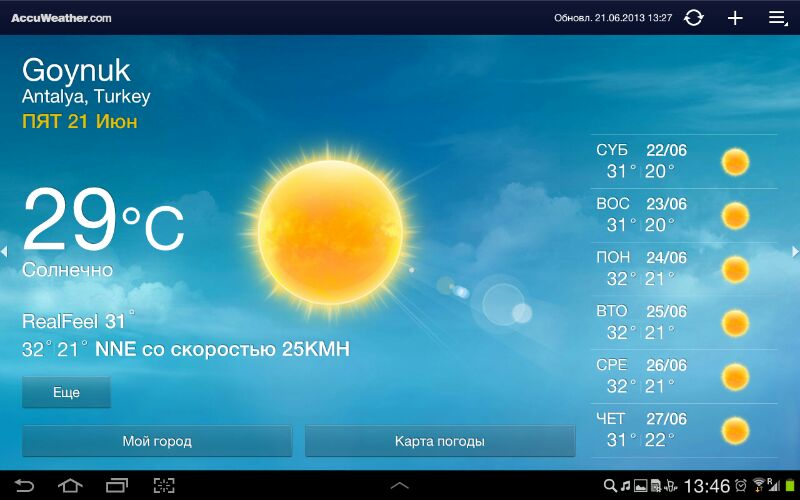Open the menu in top-right corner
800x500 pixels.
777,18
